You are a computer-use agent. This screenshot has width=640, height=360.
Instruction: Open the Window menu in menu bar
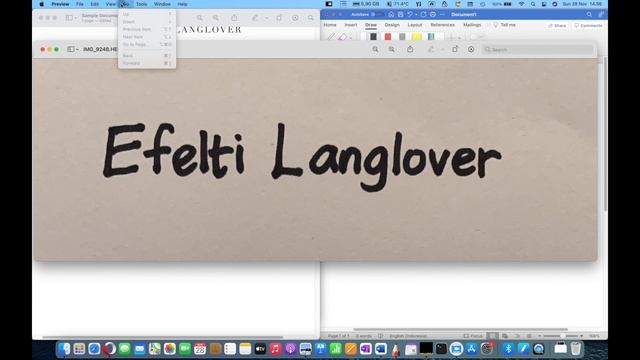tap(162, 4)
